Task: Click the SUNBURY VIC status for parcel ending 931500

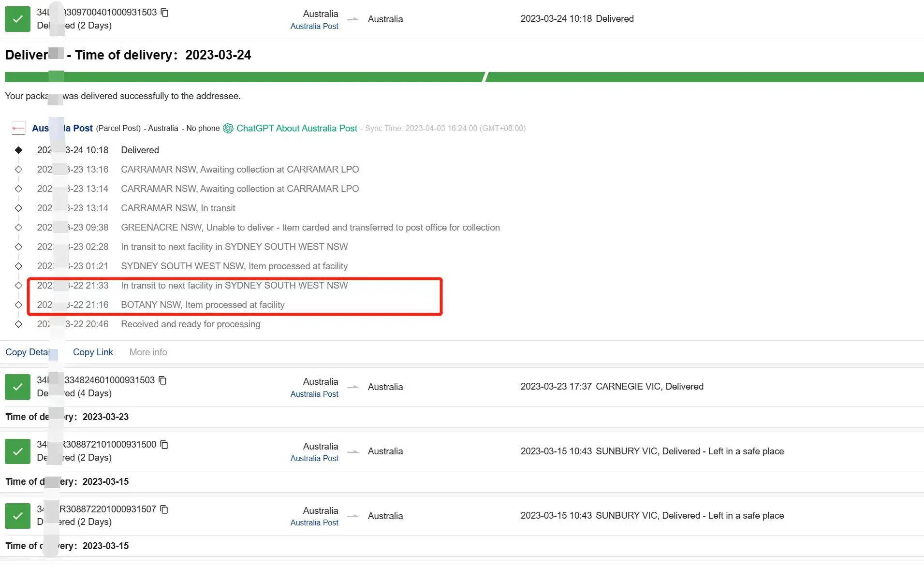Action: coord(689,451)
